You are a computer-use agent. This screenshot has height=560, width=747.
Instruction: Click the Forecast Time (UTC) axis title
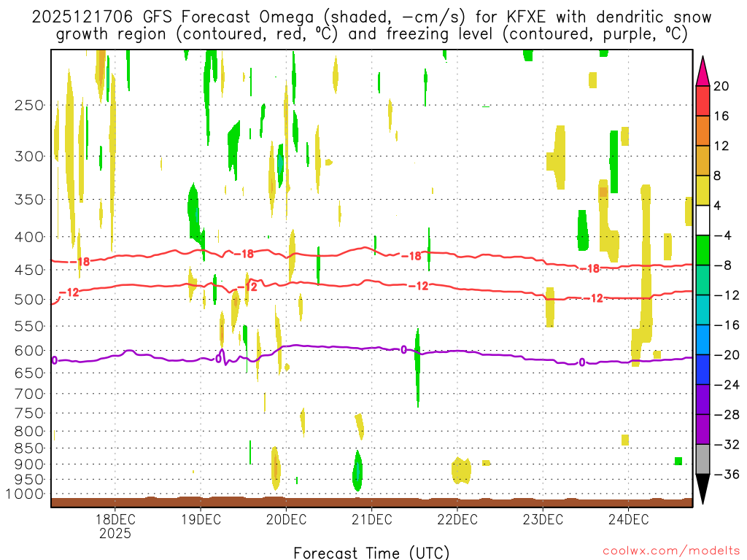(371, 552)
